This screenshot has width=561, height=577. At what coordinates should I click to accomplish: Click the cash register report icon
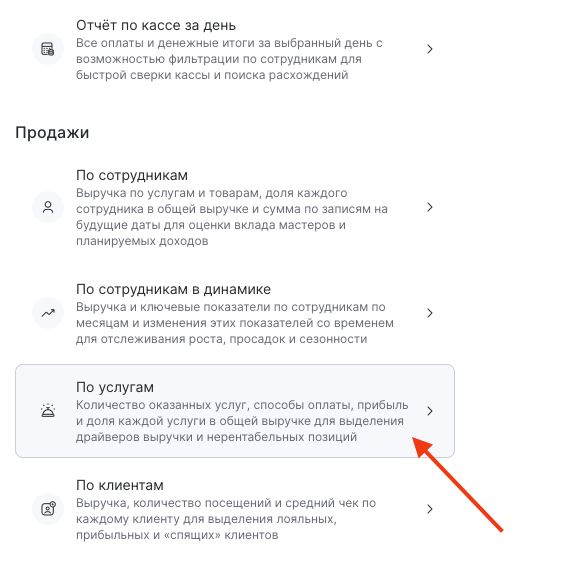pyautogui.click(x=48, y=49)
